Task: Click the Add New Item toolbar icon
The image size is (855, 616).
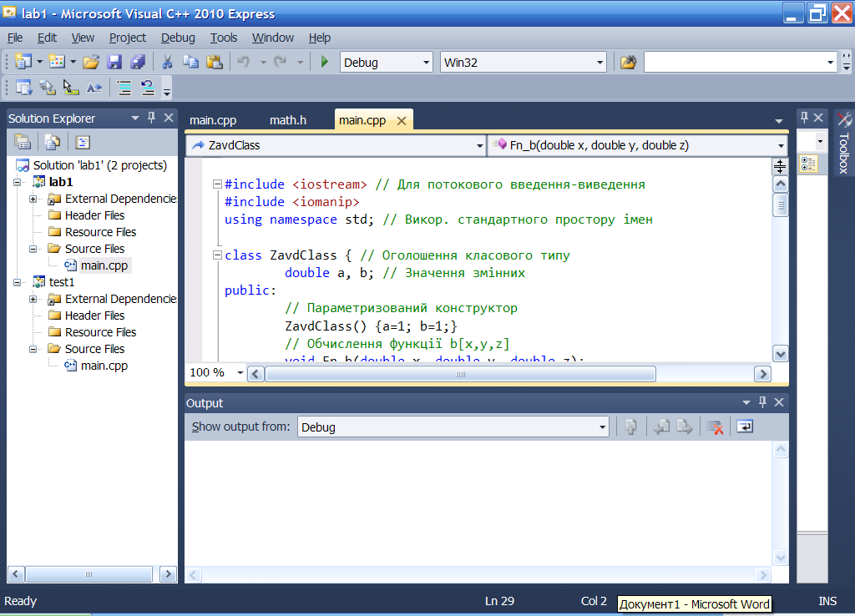Action: [57, 62]
